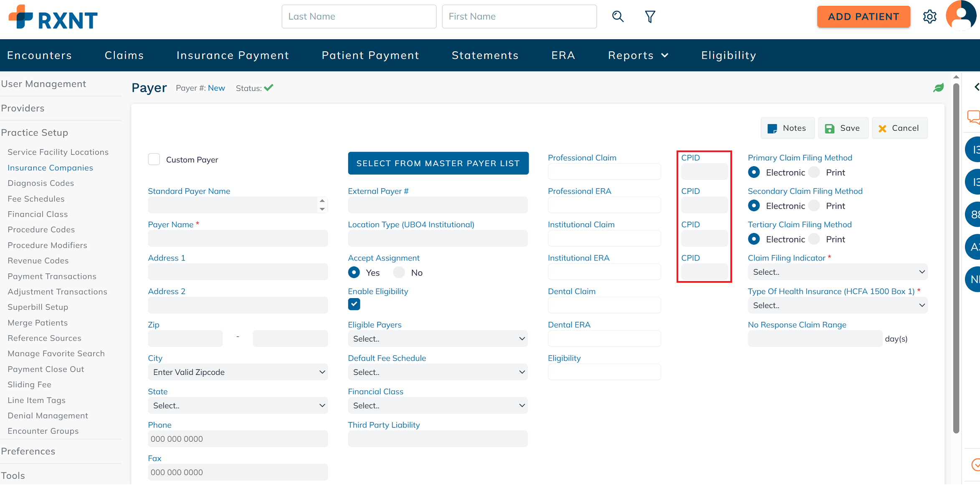The height and width of the screenshot is (486, 980).
Task: Check the Custom Payer checkbox
Action: point(154,159)
